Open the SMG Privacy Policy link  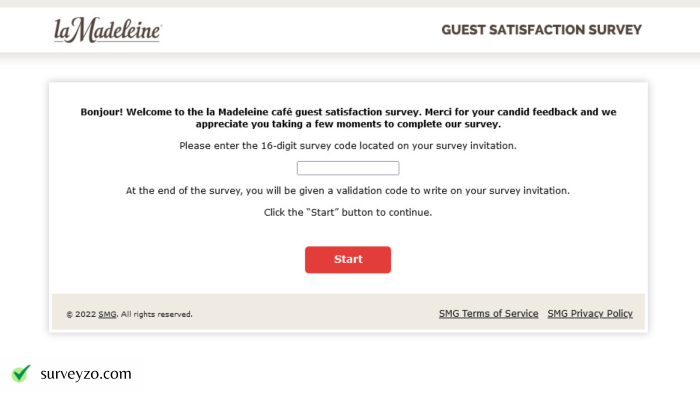click(590, 314)
